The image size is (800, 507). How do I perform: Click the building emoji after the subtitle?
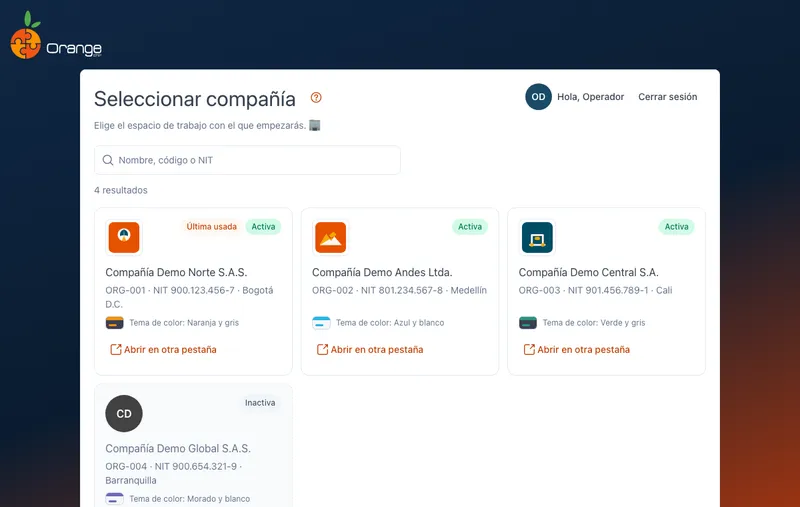(x=315, y=125)
